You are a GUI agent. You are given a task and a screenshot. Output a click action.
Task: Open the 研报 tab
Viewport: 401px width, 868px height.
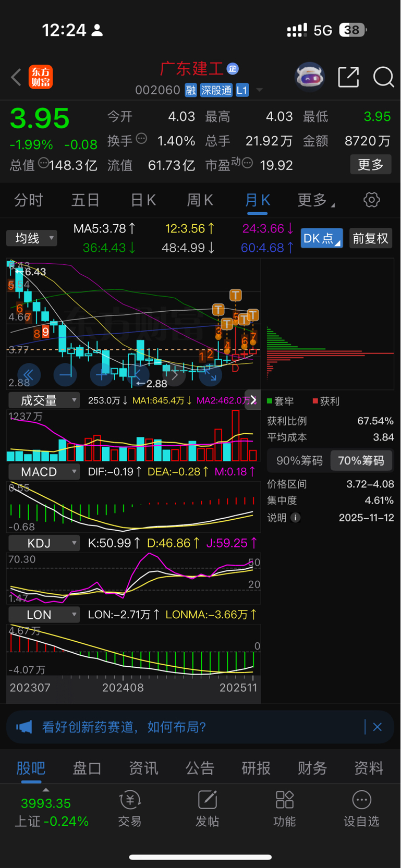pos(256,768)
